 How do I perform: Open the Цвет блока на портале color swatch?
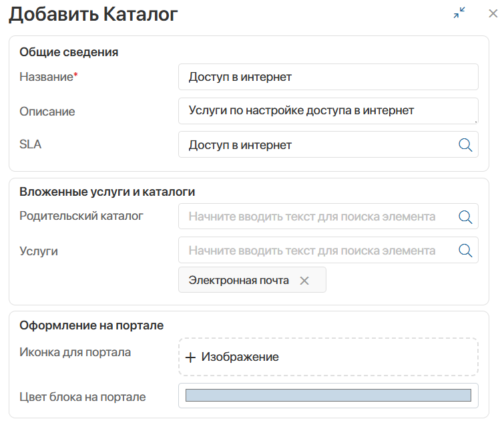coord(328,396)
